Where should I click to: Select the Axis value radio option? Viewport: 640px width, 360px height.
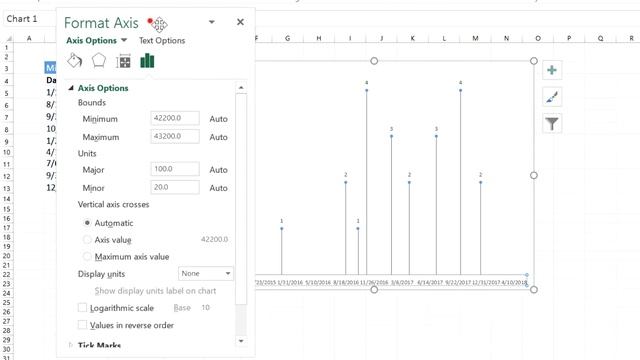pyautogui.click(x=87, y=240)
